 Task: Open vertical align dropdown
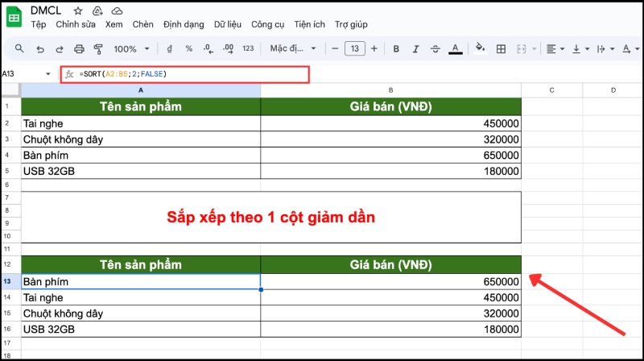coord(580,49)
